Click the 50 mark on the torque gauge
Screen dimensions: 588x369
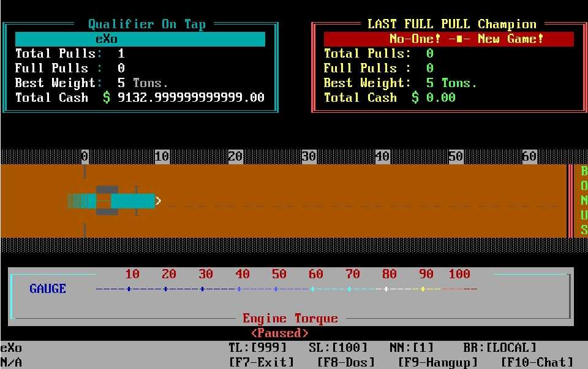(279, 275)
